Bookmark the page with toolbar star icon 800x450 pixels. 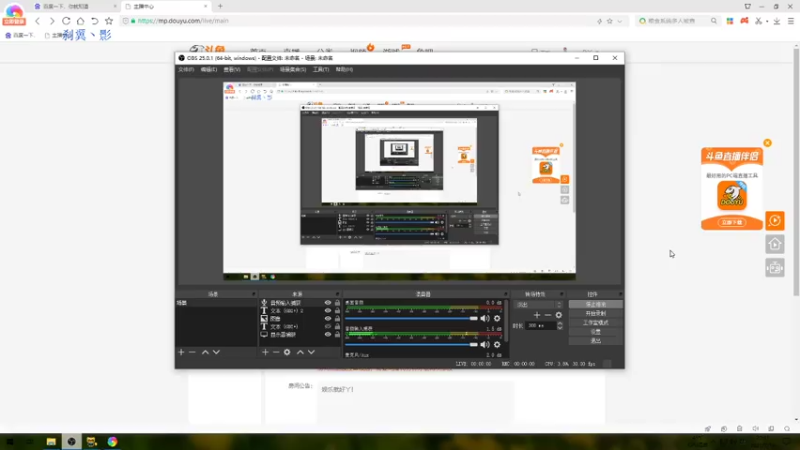(x=109, y=21)
